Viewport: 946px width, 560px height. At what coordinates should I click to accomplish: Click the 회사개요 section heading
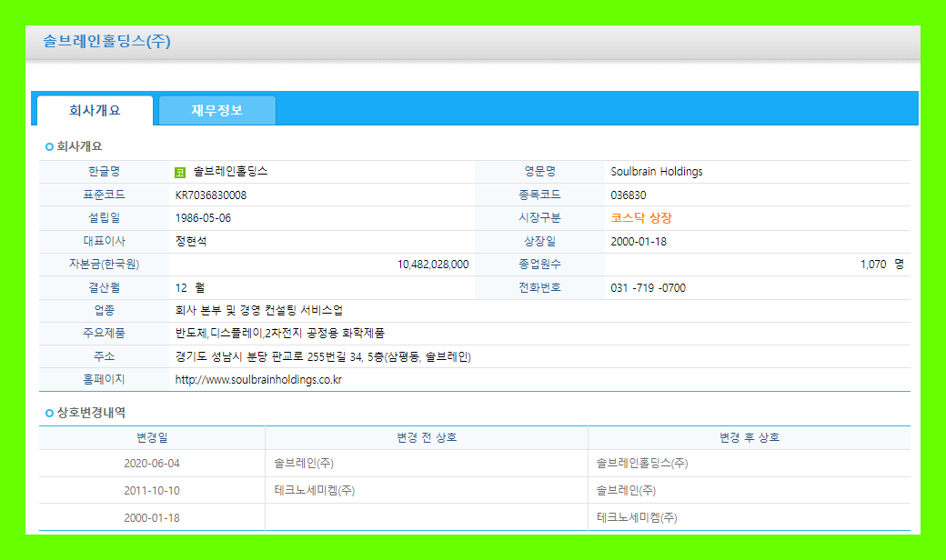79,146
